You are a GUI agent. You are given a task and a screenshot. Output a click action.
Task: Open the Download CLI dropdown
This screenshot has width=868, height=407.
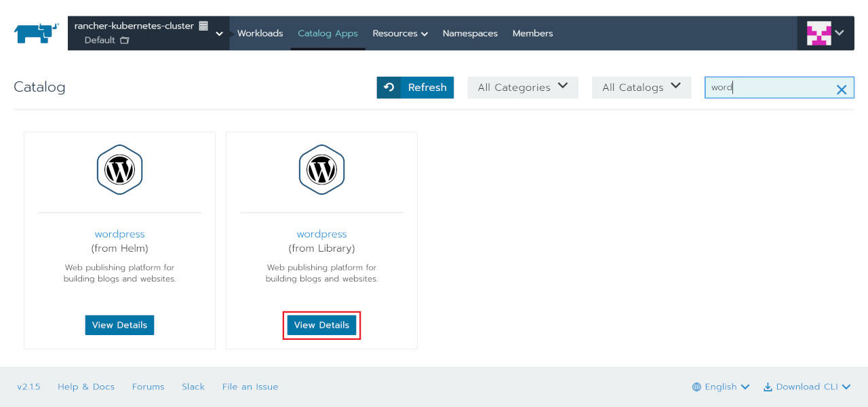(807, 387)
